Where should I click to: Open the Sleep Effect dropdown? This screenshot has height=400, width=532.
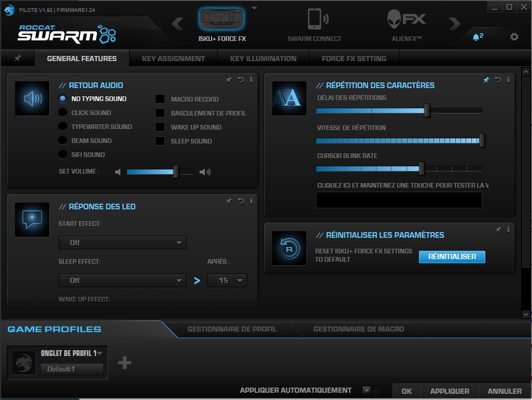click(122, 280)
